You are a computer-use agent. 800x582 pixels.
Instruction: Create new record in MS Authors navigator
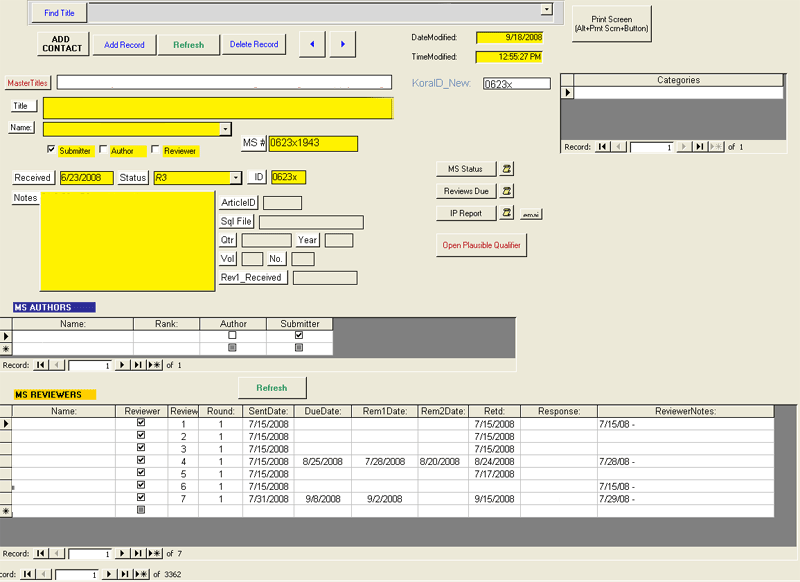tap(155, 365)
